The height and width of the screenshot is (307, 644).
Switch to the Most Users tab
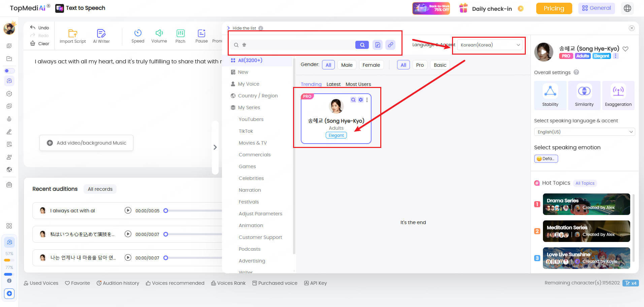pyautogui.click(x=358, y=84)
